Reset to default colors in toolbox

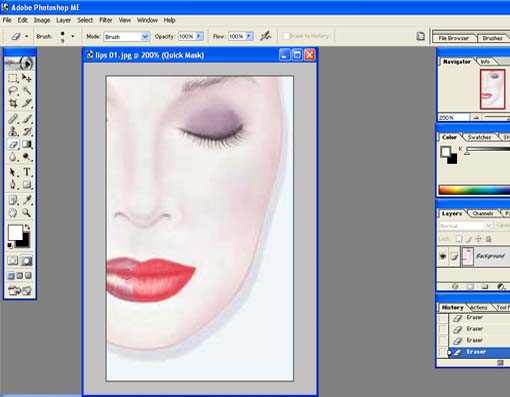pyautogui.click(x=10, y=245)
